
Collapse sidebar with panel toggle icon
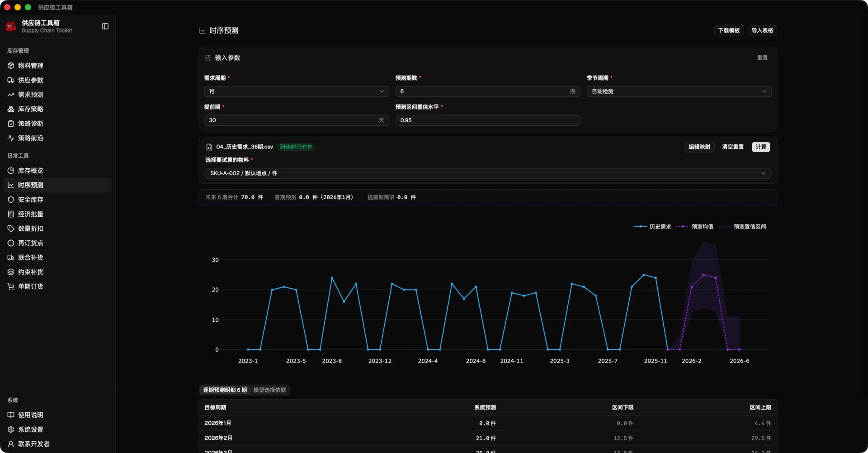(105, 26)
